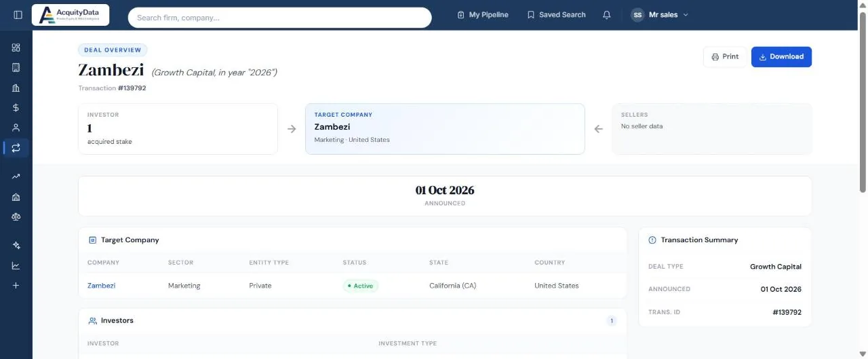Open the dollar sign funds icon
868x359 pixels.
click(16, 107)
